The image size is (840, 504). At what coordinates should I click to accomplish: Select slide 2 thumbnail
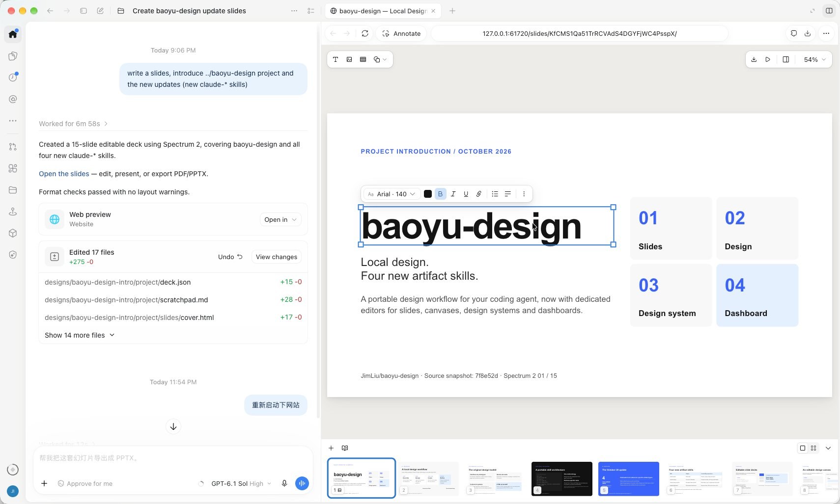coord(428,478)
